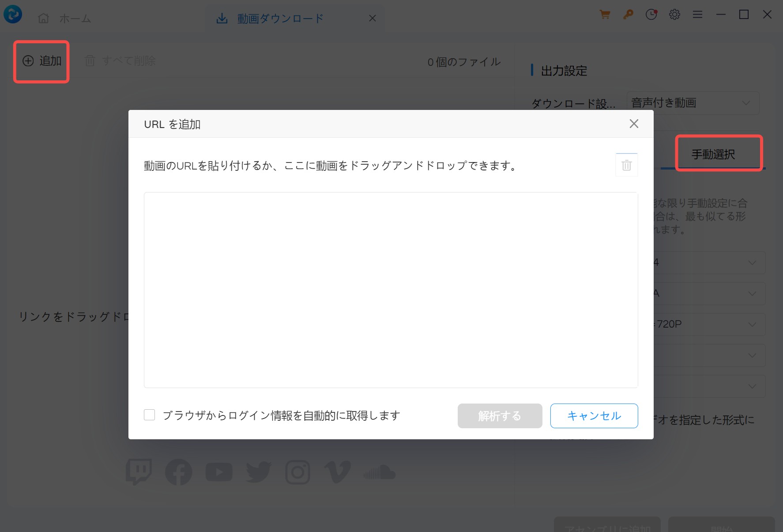Open the shopping cart icon

605,15
